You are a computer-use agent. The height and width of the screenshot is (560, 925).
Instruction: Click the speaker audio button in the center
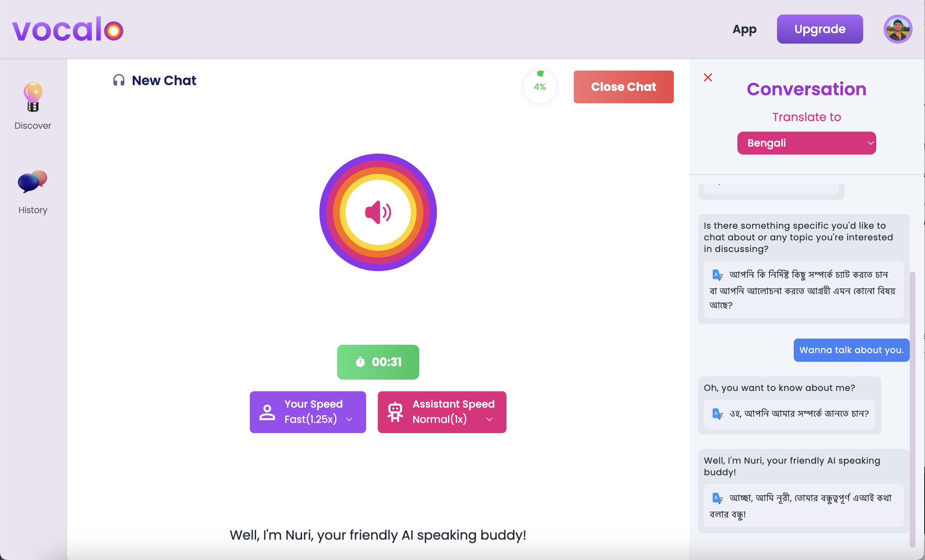(378, 212)
